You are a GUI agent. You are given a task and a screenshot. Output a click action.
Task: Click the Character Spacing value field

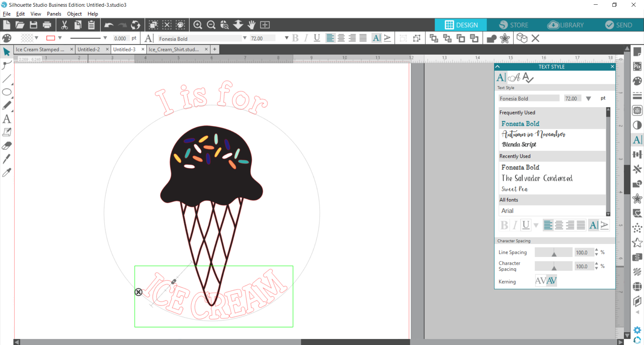tap(583, 266)
